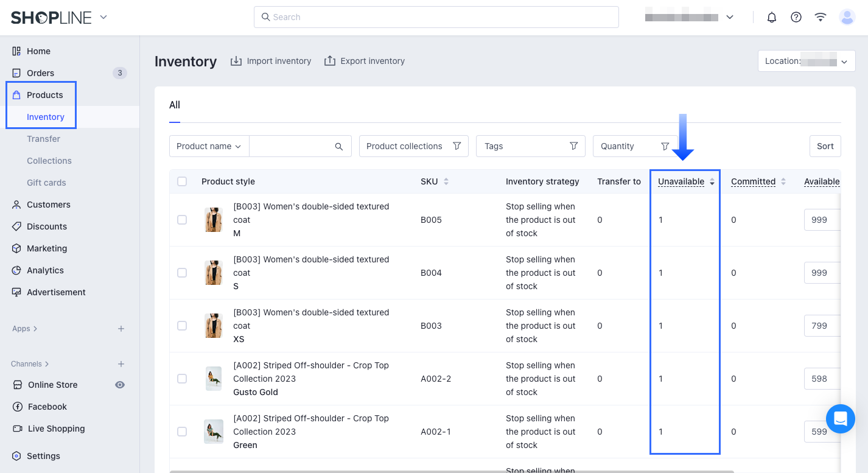
Task: Go to Transfer under Products
Action: [x=43, y=139]
